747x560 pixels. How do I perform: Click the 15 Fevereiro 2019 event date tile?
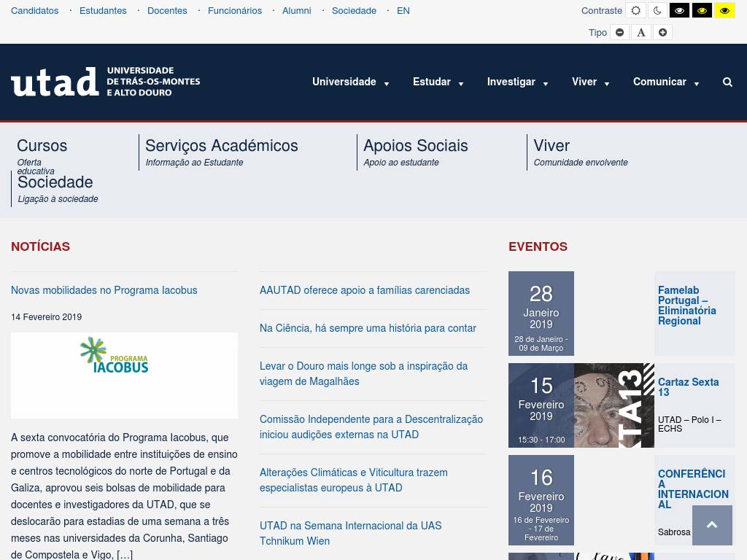coord(541,405)
